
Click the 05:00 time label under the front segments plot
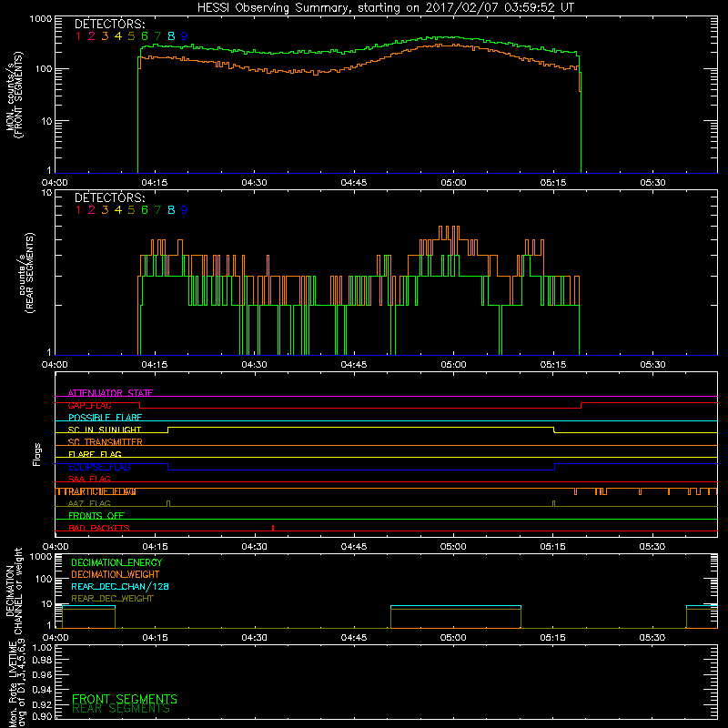453,183
